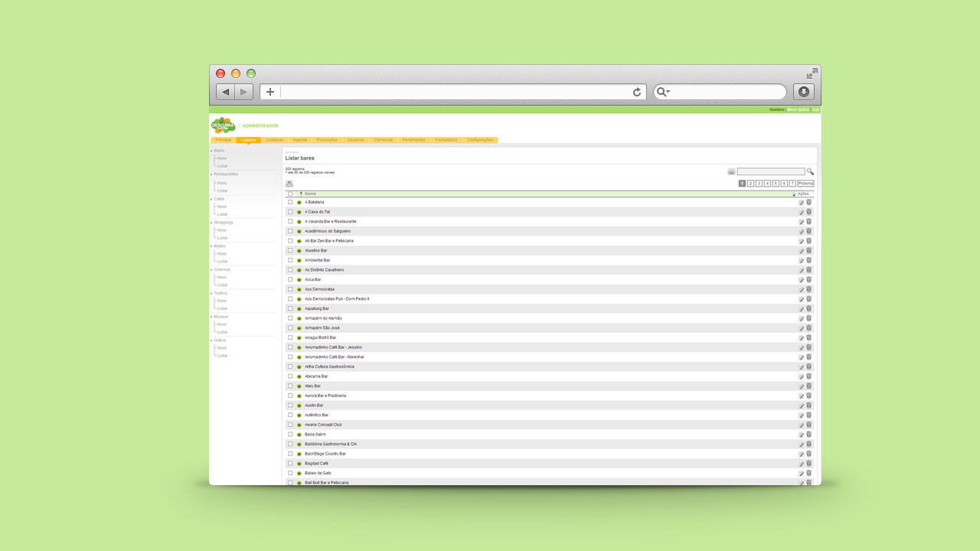
Task: Edit the A Batataria bar entry
Action: (x=802, y=202)
